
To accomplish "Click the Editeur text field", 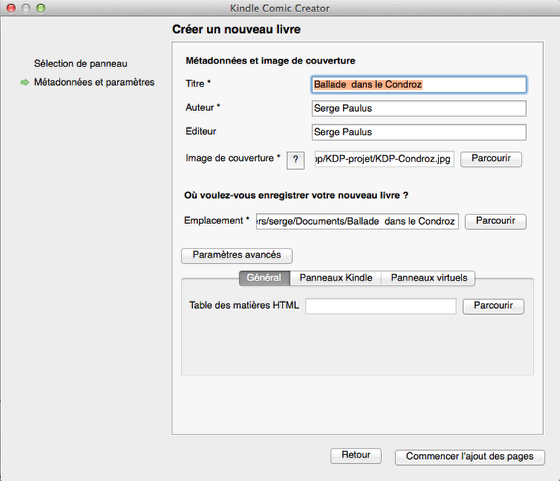I will [x=419, y=132].
